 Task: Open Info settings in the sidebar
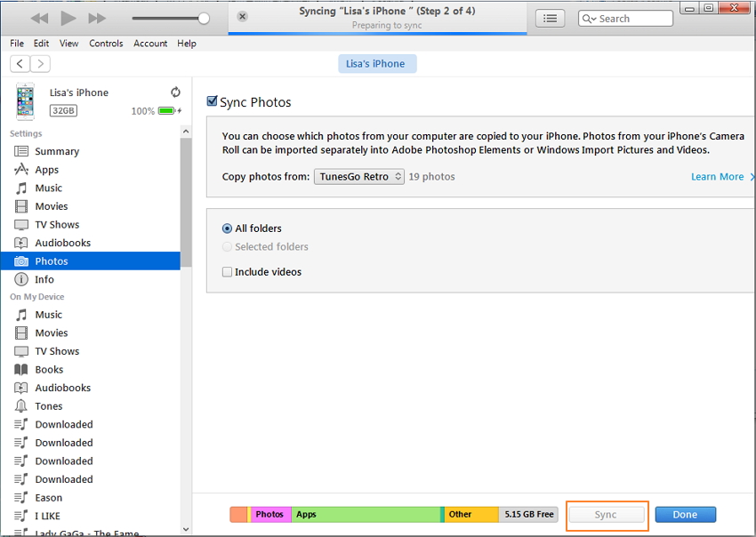pyautogui.click(x=44, y=279)
